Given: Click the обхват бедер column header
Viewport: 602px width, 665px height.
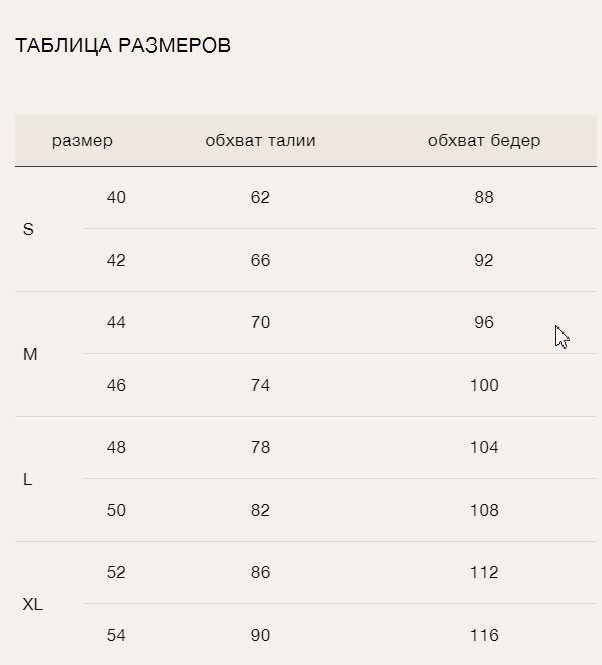Looking at the screenshot, I should click(484, 141).
